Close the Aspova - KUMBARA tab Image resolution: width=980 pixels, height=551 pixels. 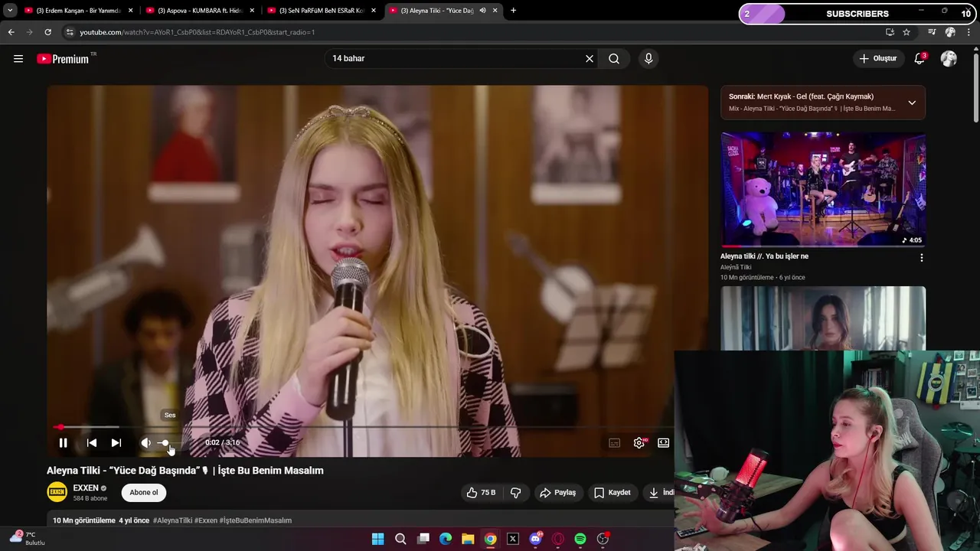(252, 11)
